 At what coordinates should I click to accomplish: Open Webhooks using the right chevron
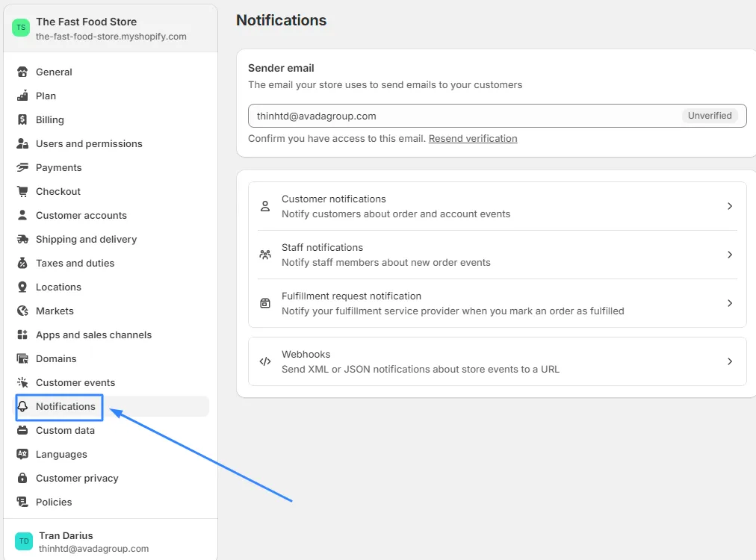(x=730, y=361)
